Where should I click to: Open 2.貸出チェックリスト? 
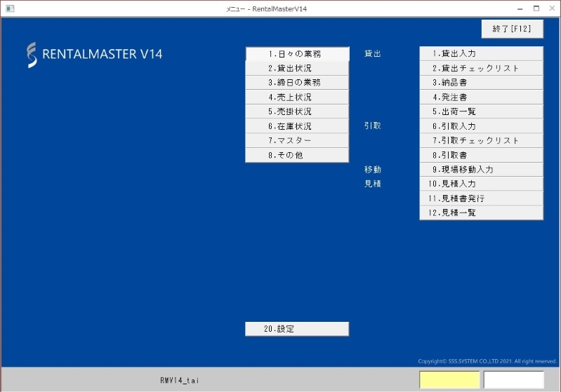pos(481,69)
